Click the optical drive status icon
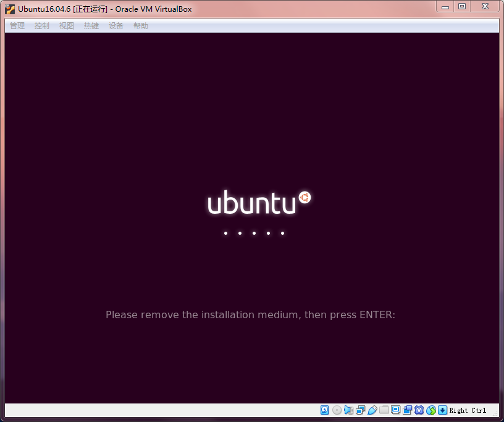Screen dimensions: 504x422 (x=337, y=410)
